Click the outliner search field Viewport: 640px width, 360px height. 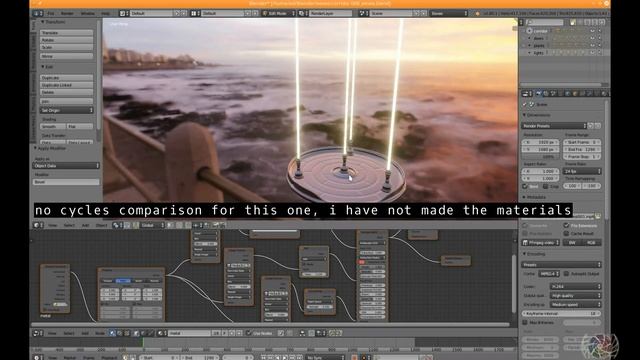click(x=545, y=22)
